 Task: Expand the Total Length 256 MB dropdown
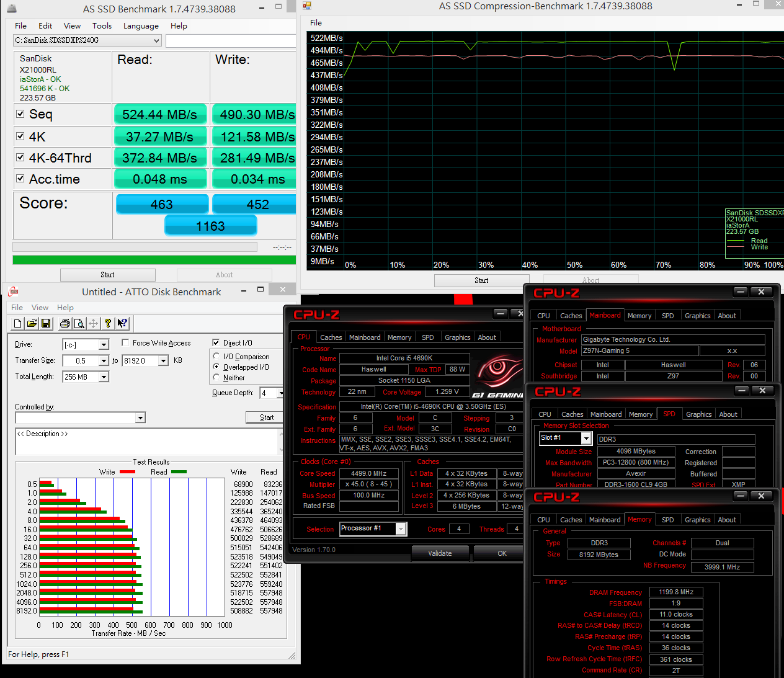click(104, 377)
